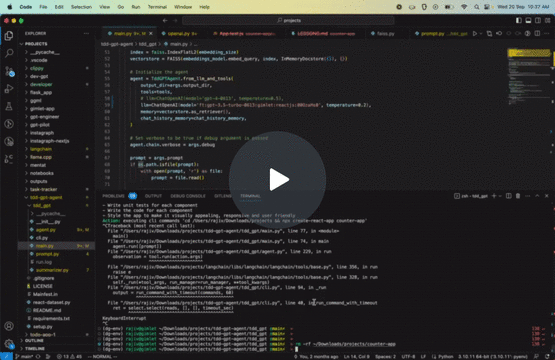Open editor More Actions ellipsis
The image size is (555, 360).
547,34
